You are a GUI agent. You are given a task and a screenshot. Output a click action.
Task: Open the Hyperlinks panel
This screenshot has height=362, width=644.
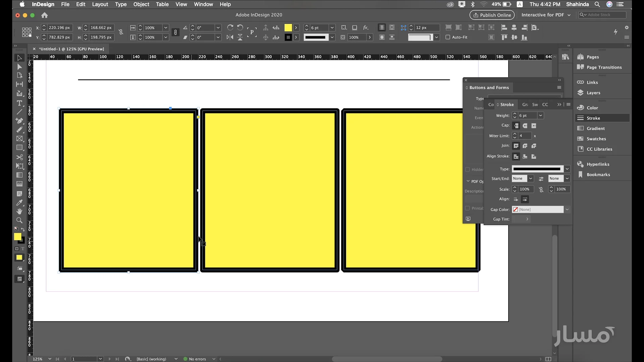tap(598, 164)
